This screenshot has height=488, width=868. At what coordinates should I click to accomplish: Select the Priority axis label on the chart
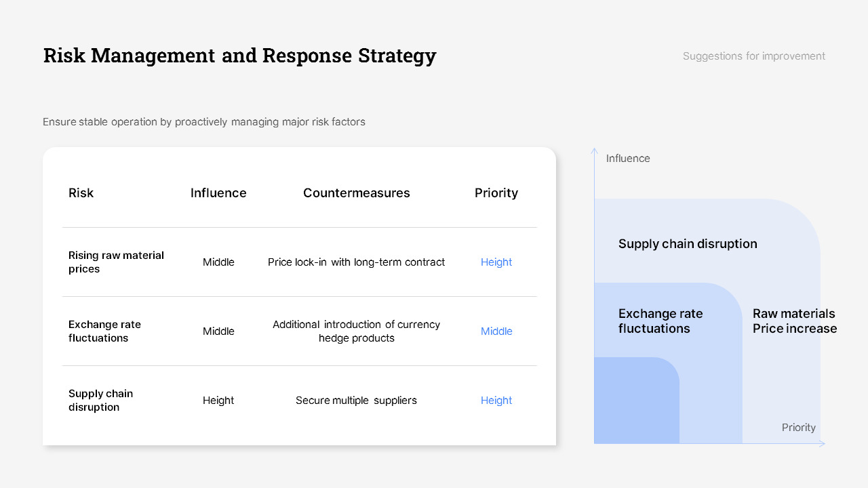(798, 427)
